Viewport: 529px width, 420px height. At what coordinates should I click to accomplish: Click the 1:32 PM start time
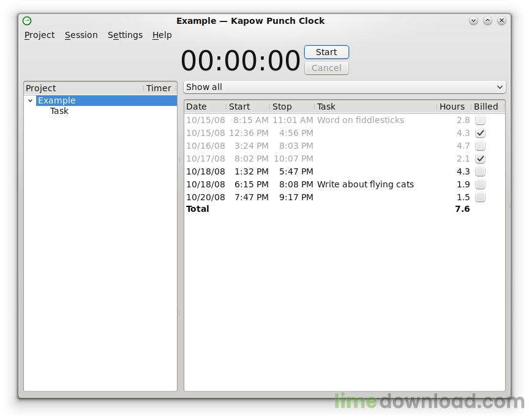coord(252,171)
